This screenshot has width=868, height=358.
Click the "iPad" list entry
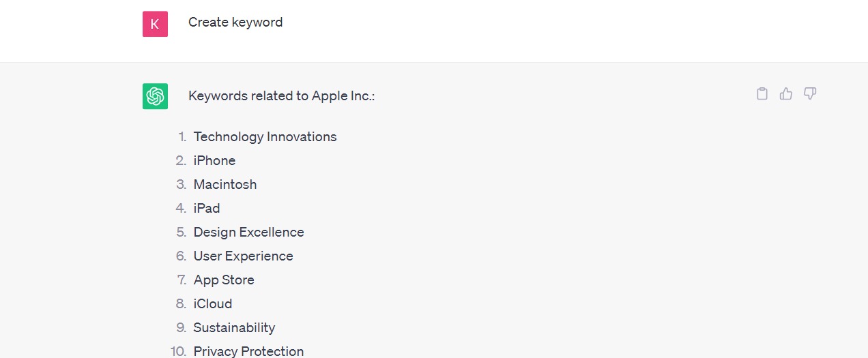(x=207, y=209)
